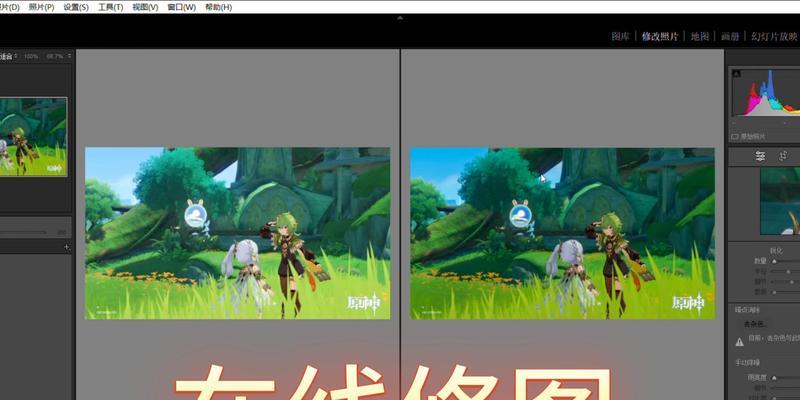The image size is (800, 400).
Task: Click the histogram graph
Action: click(766, 93)
